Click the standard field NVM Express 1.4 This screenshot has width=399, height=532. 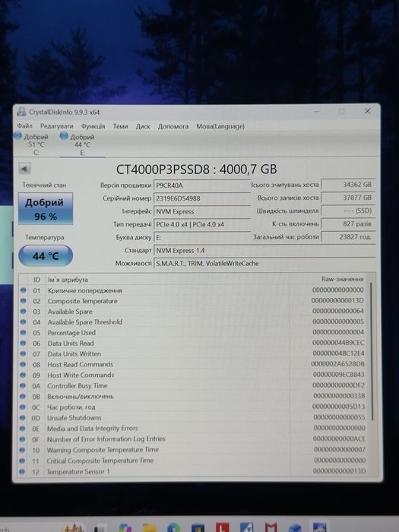coord(264,250)
